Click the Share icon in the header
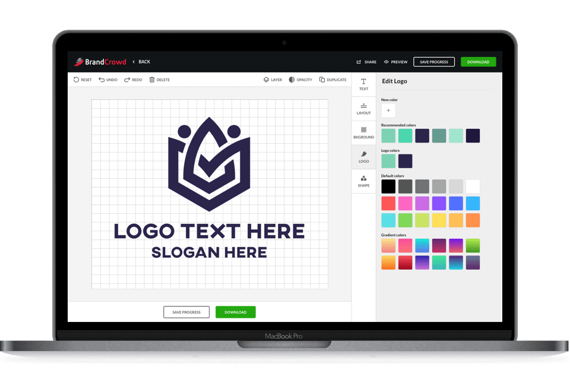 pos(359,62)
